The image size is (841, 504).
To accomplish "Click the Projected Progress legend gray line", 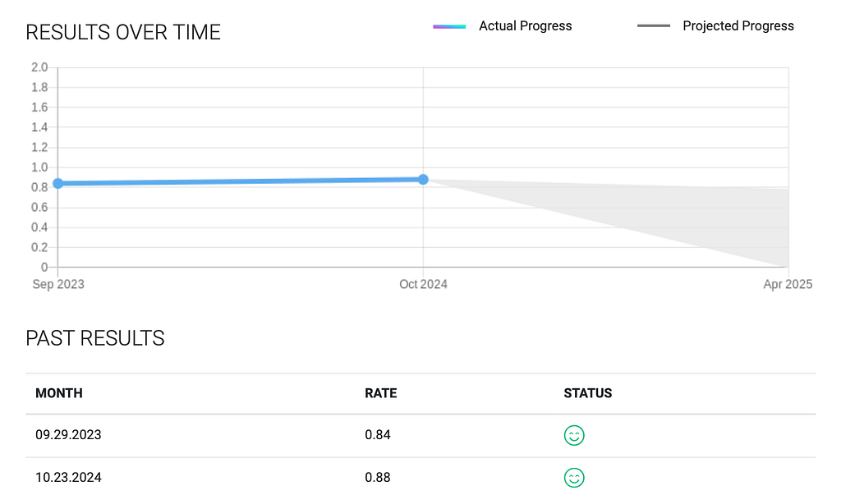I will point(654,25).
